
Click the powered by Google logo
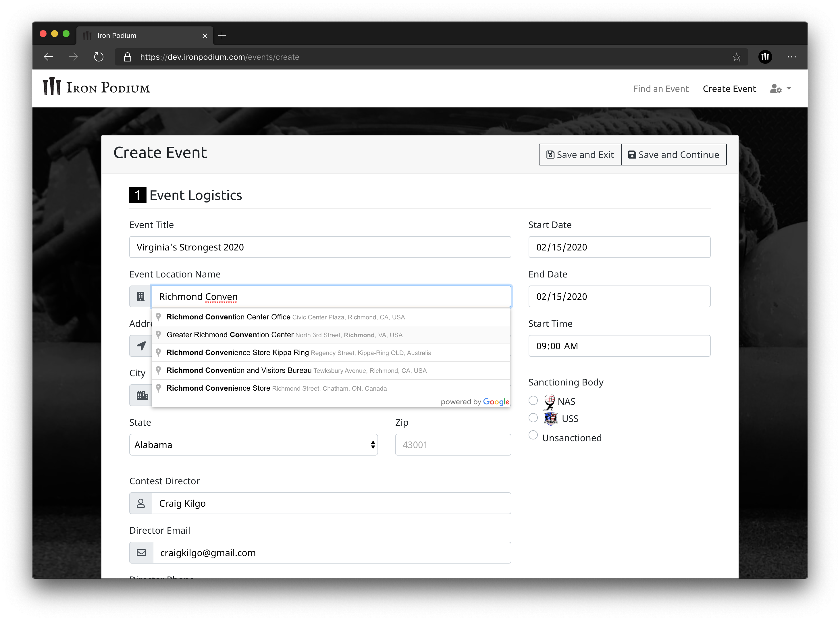(475, 402)
